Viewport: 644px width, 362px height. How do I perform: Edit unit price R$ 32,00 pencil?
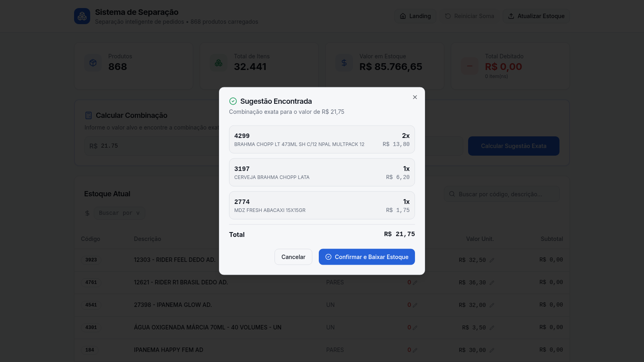click(492, 305)
